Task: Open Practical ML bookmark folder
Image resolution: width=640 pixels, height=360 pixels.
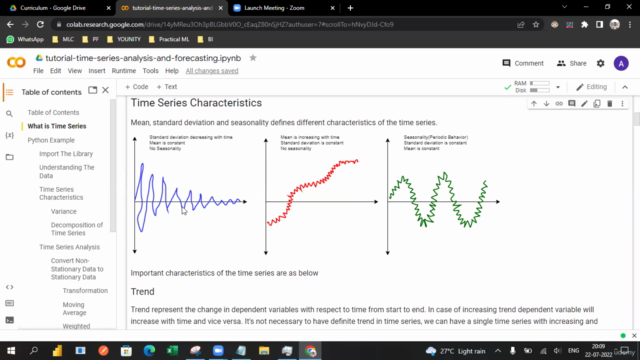Action: click(169, 39)
